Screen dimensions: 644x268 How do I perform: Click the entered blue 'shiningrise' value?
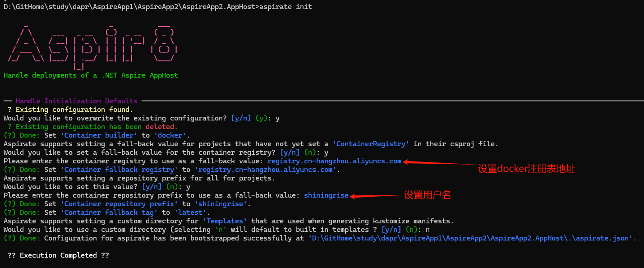[326, 195]
